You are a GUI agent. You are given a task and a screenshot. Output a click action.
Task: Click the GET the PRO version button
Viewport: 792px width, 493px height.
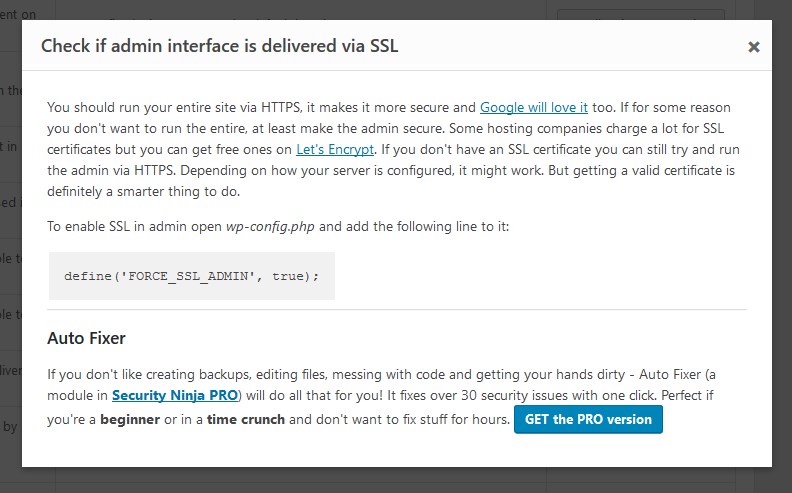coord(588,419)
